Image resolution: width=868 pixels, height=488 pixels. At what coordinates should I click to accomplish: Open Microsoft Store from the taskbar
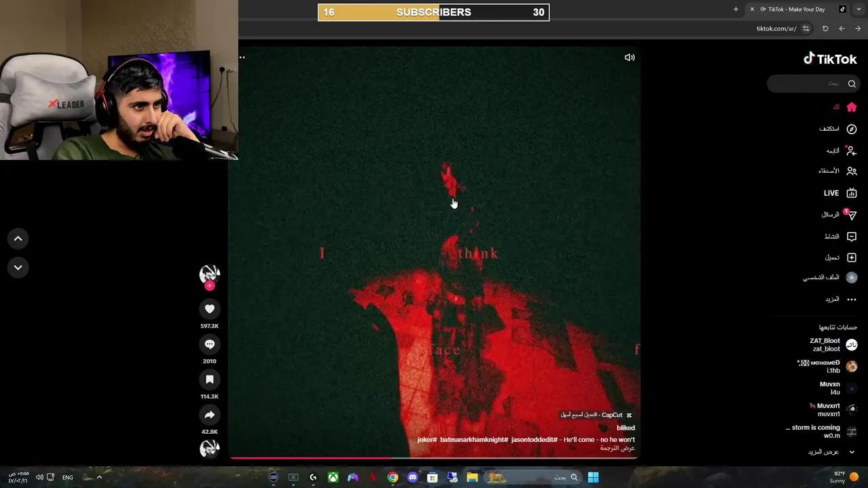pyautogui.click(x=432, y=477)
